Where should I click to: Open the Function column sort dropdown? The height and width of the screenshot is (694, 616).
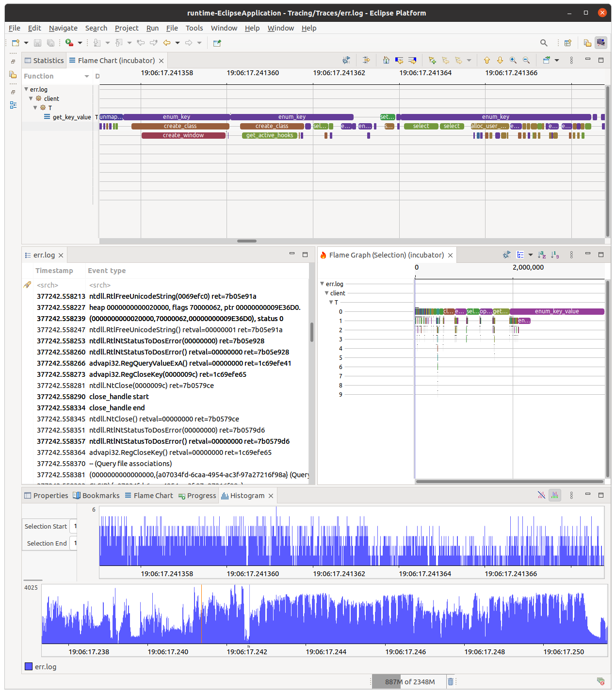(87, 76)
